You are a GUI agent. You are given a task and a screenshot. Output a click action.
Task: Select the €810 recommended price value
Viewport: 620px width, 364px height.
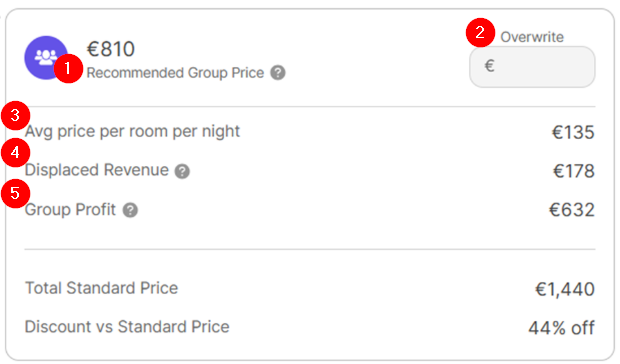coord(111,49)
